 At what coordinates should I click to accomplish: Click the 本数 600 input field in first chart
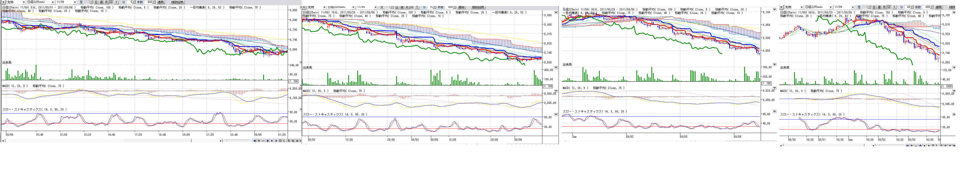[148, 2]
